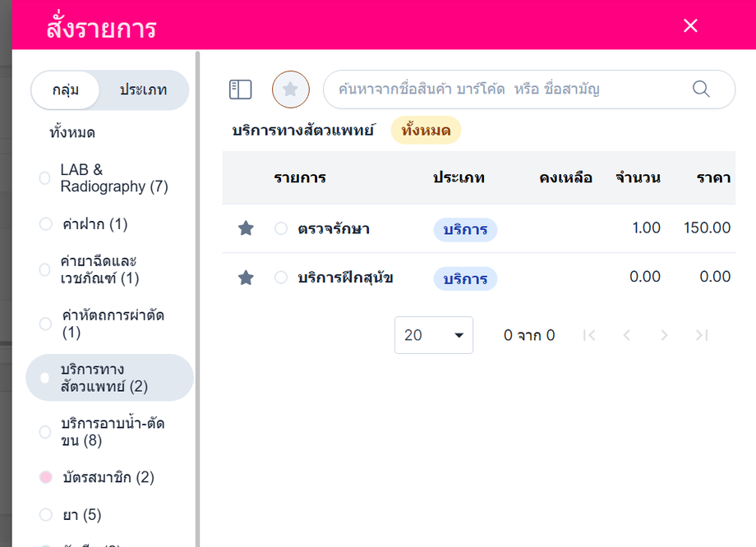Viewport: 756px width, 547px height.
Task: Select the ตรวจรักษา radio button
Action: point(281,228)
